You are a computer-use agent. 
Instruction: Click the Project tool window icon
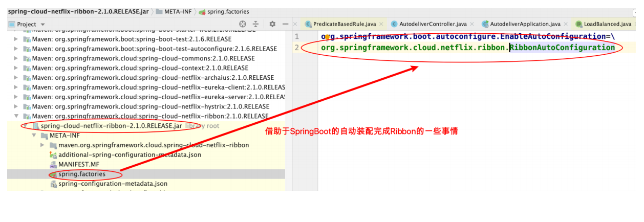(11, 24)
